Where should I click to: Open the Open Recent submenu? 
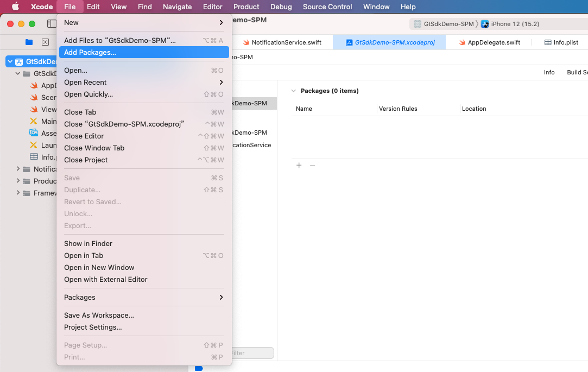tap(144, 82)
